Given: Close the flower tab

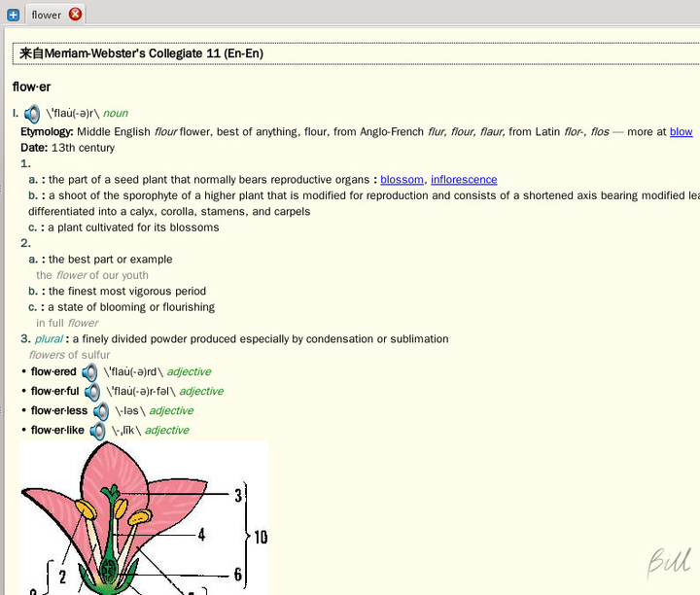Looking at the screenshot, I should tap(76, 14).
